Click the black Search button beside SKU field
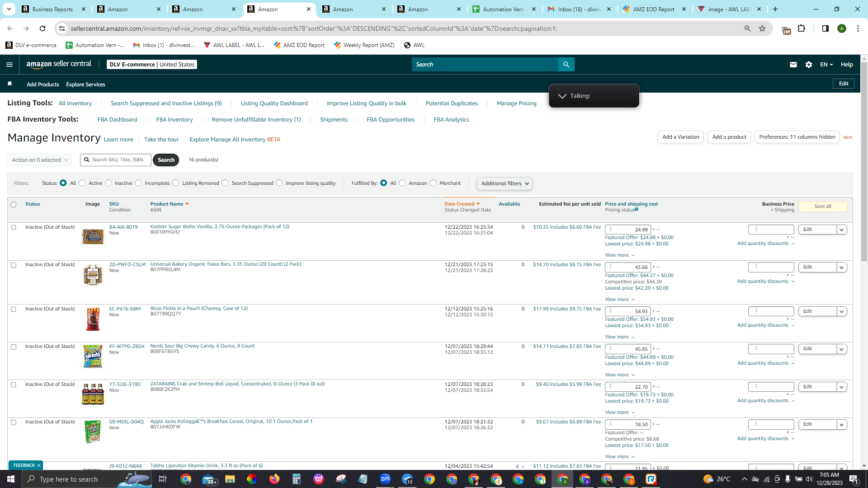Screen dimensions: 868x488 166,160
